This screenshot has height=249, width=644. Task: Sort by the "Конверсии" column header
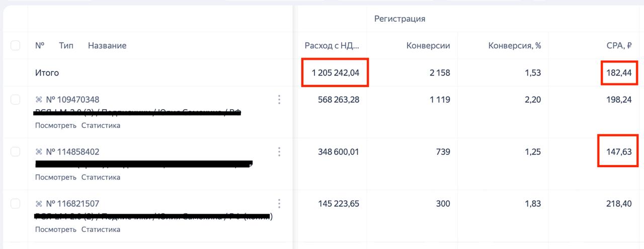428,46
